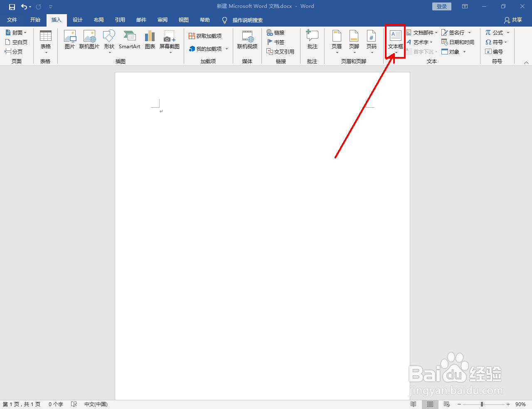Click the 中文(中国) language indicator
The image size is (532, 409).
click(x=96, y=404)
